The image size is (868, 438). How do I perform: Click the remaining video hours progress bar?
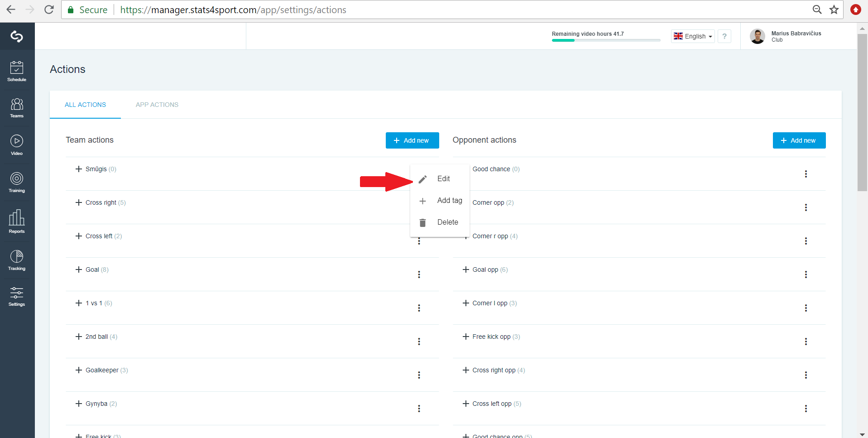pyautogui.click(x=606, y=40)
